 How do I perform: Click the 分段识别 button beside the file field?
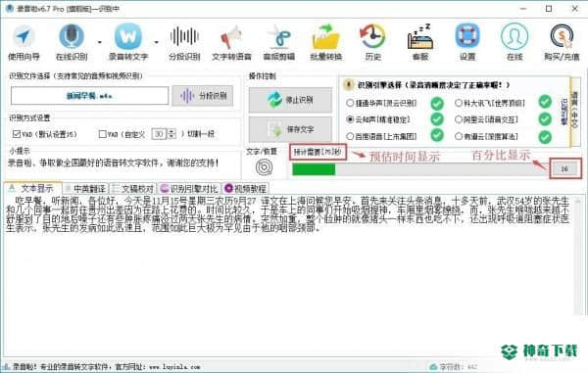click(x=203, y=96)
